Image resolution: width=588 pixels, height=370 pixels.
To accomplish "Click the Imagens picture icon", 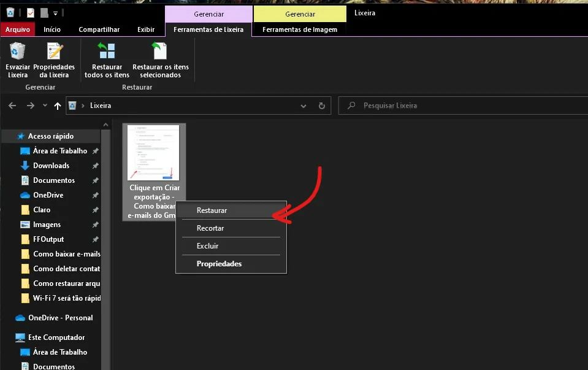I will tap(25, 225).
